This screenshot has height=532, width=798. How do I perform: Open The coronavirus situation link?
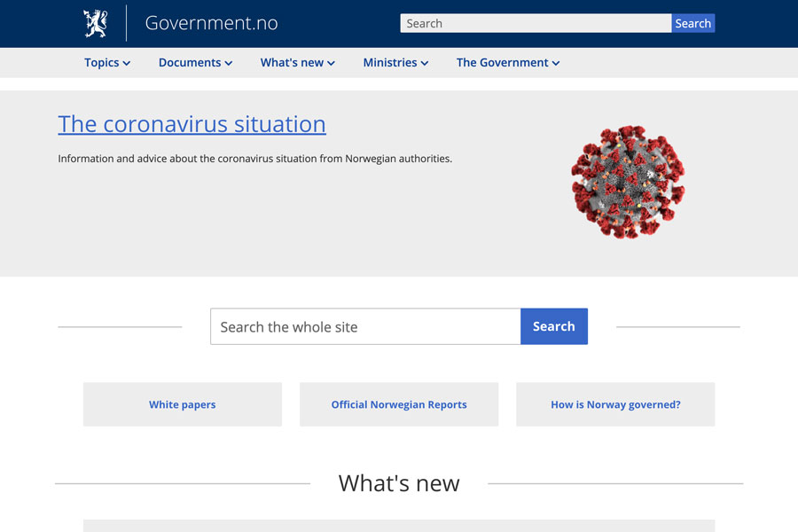tap(192, 124)
